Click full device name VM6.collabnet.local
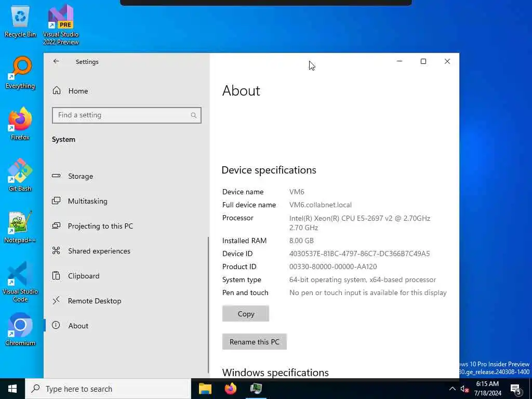 320,205
